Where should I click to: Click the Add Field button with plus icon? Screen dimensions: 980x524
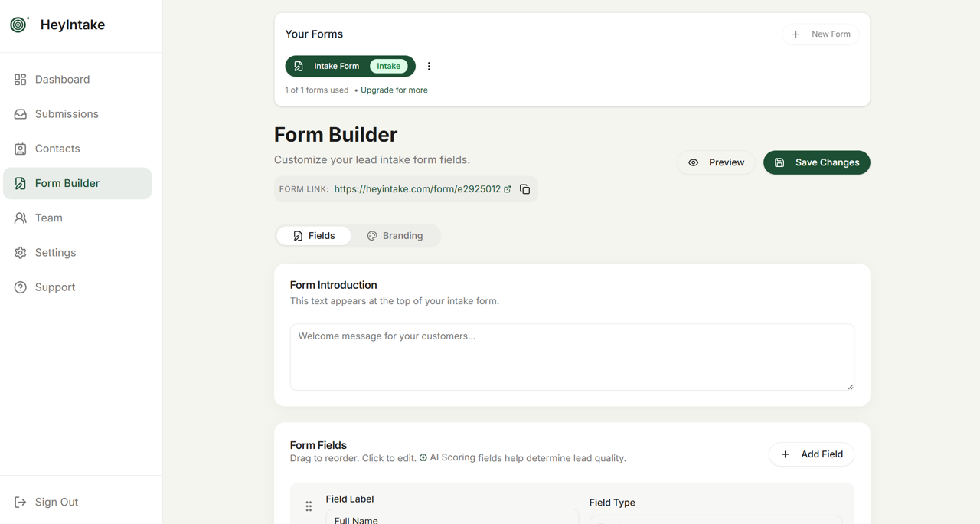(811, 454)
